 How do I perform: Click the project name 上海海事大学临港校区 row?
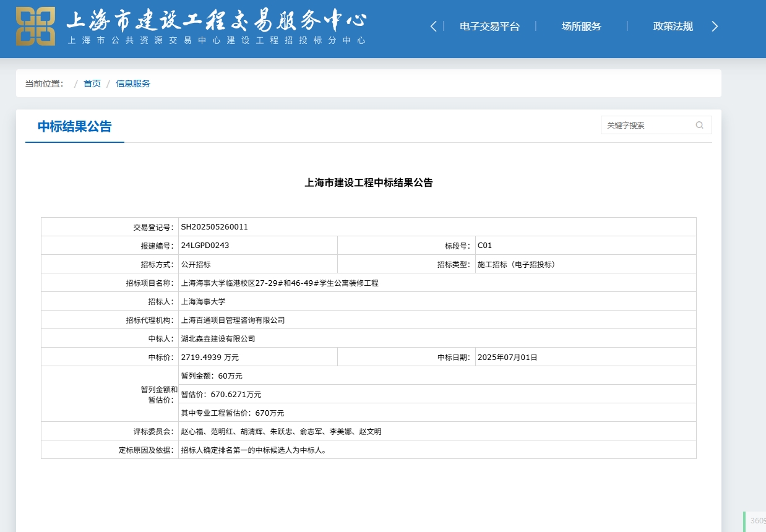(278, 283)
